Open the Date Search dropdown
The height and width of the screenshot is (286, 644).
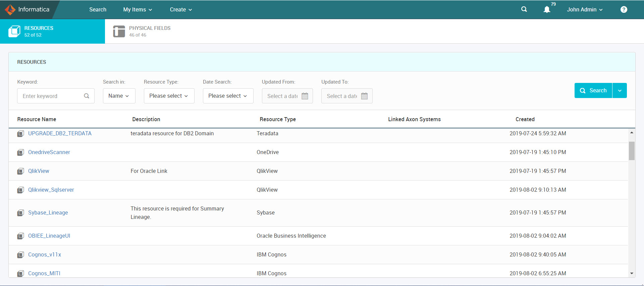tap(228, 96)
